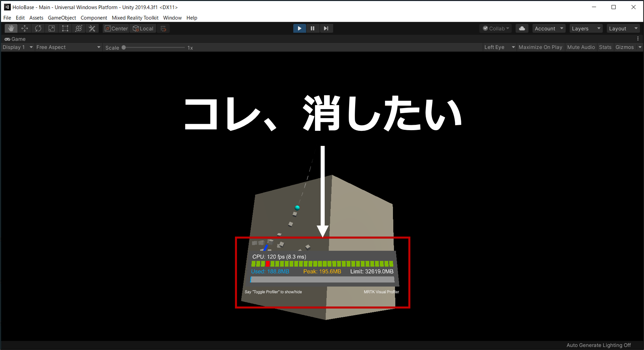Select the Hand tool
The width and height of the screenshot is (644, 350).
tap(11, 28)
